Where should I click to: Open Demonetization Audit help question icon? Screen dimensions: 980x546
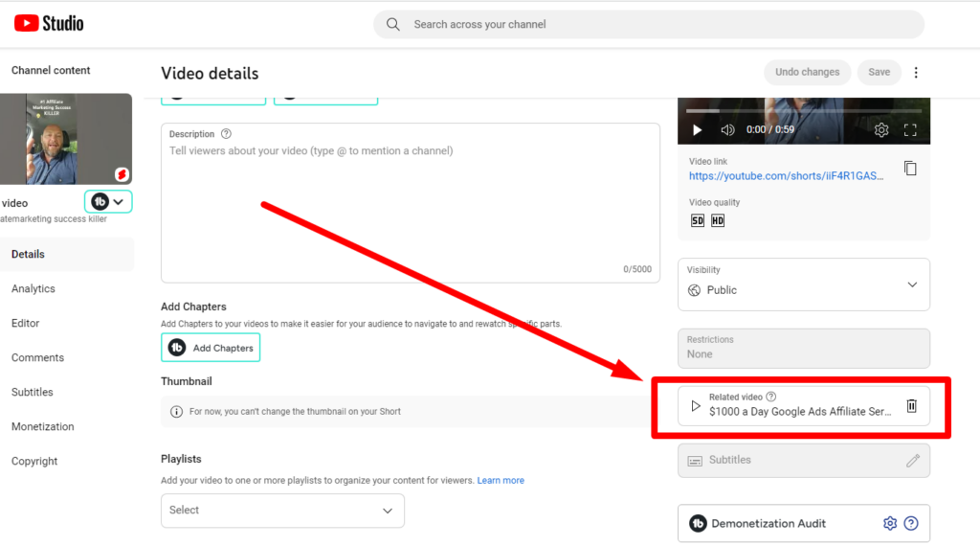click(x=911, y=523)
